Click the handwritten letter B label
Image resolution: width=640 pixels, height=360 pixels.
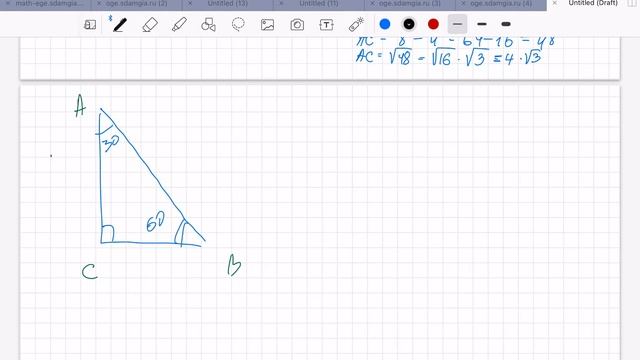tap(234, 265)
